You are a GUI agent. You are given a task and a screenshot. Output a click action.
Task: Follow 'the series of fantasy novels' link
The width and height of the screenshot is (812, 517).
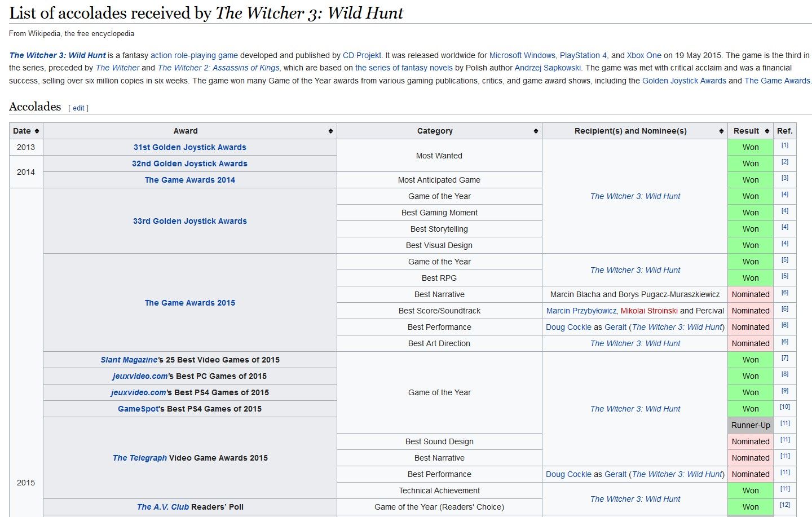[x=404, y=68]
